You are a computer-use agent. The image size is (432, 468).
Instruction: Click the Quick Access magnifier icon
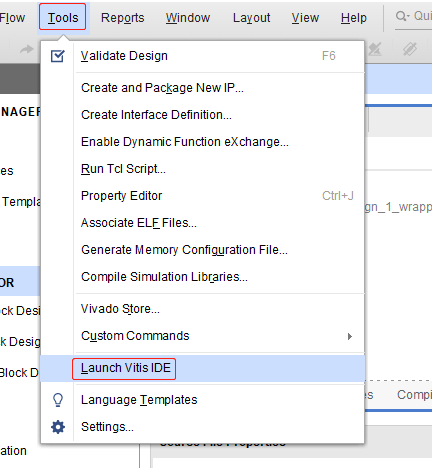[402, 16]
